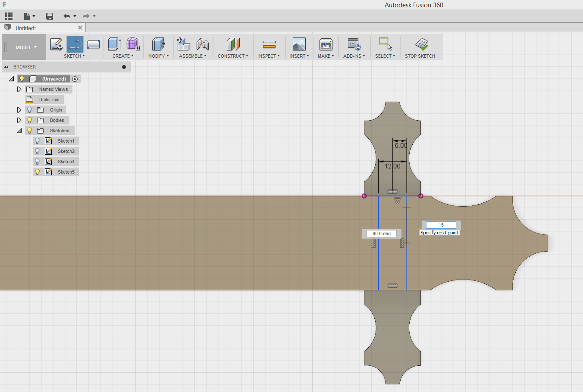Click the Sketch1 sketch icon

49,141
